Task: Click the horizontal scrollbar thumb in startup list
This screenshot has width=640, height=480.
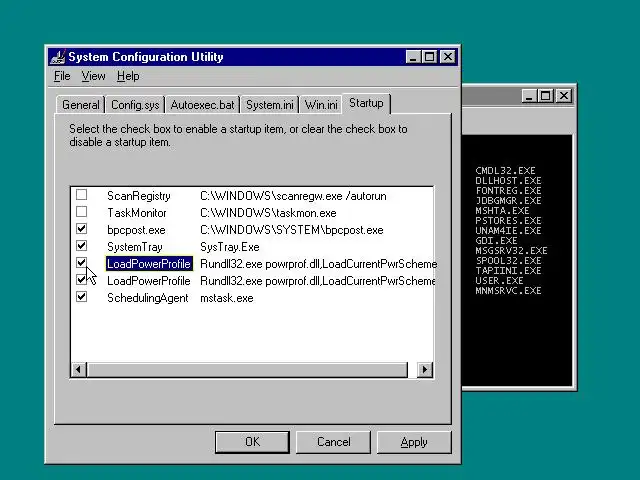Action: (x=247, y=370)
